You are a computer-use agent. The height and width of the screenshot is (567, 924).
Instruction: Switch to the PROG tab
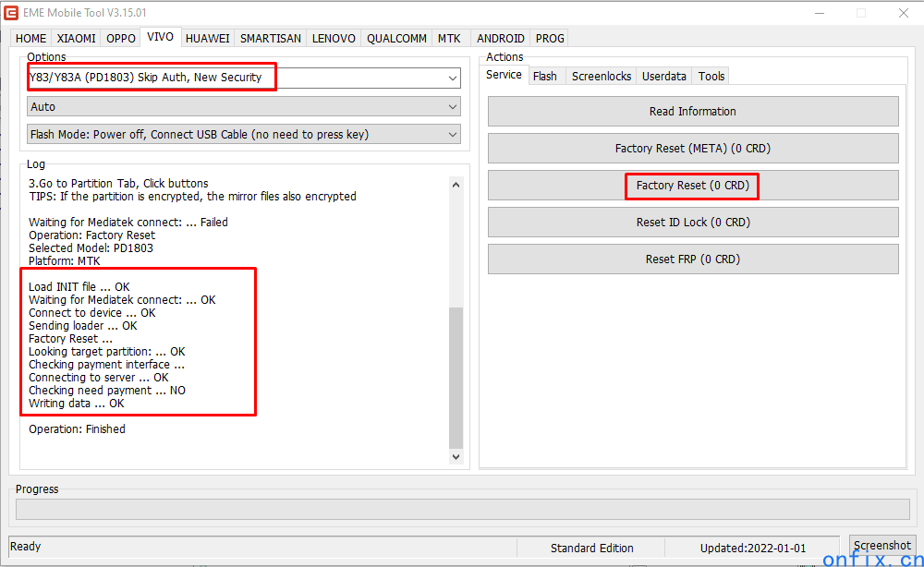(x=550, y=39)
